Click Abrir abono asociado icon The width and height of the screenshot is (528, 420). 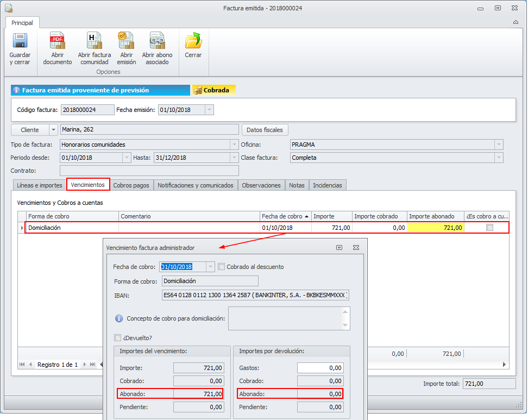[x=157, y=49]
